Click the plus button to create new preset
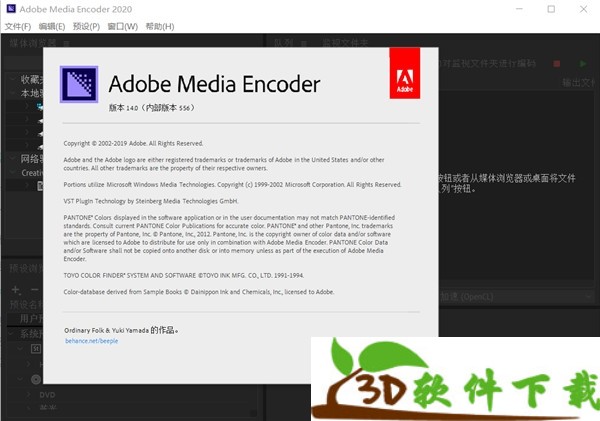Screen dimensions: 600x421 click(16, 290)
